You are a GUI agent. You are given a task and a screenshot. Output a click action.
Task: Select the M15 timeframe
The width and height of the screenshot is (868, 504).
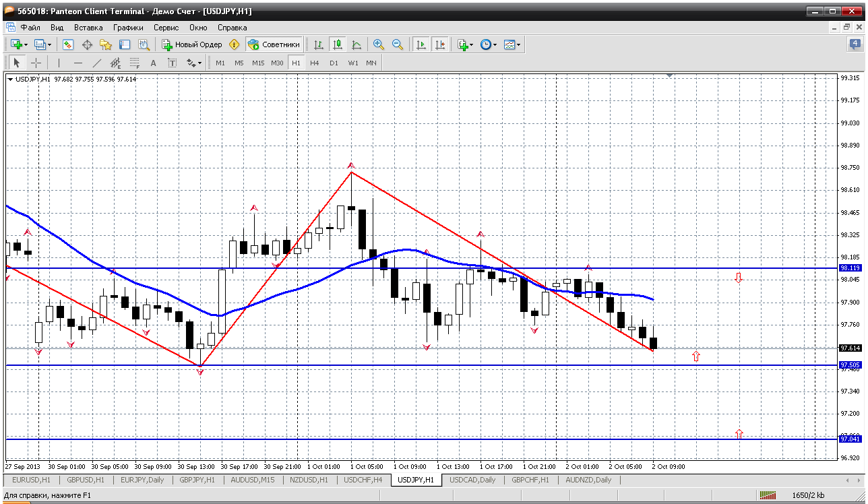pyautogui.click(x=258, y=63)
